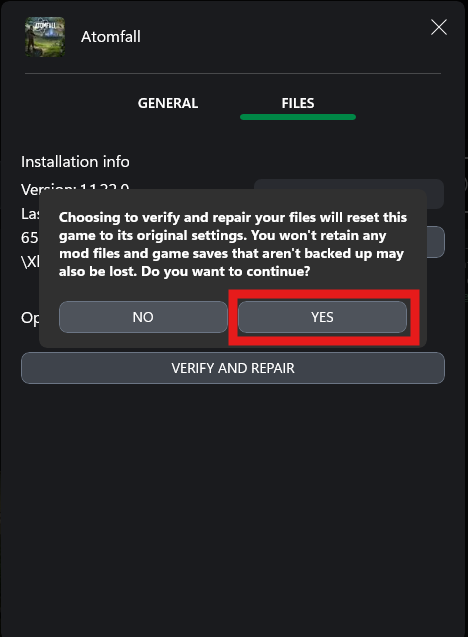
Task: Decline by choosing the NO button
Action: tap(143, 317)
